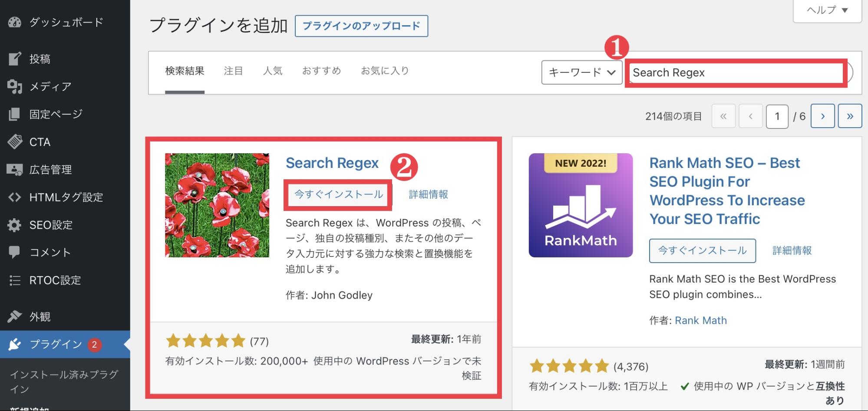Click the メディア media icon

(14, 86)
